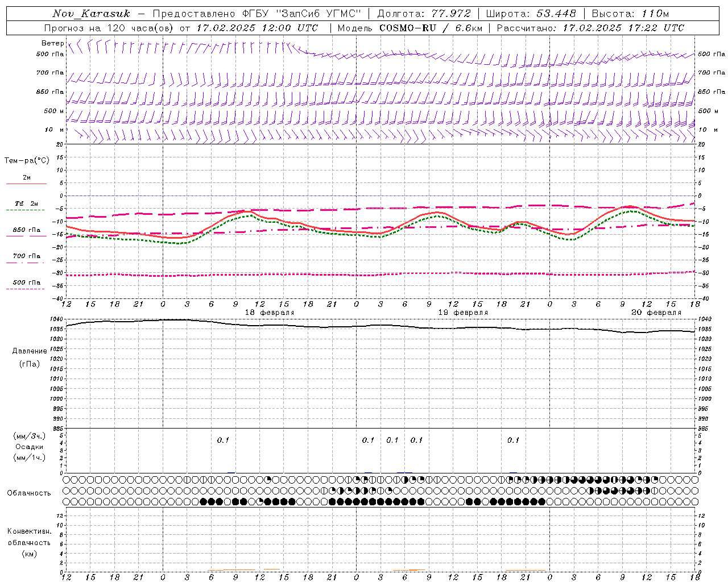728x582 pixels.
Task: Click the '(мм/1ч.)' precipitation unit label
Action: 30,458
